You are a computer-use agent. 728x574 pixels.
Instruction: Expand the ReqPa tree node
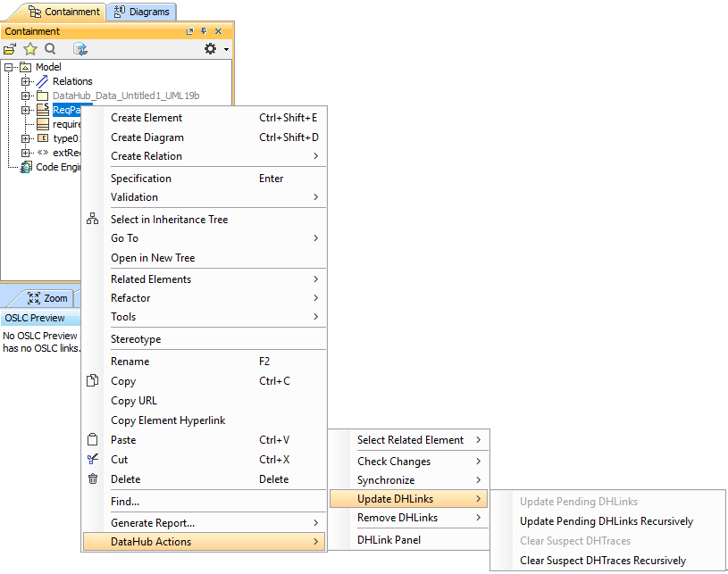point(25,110)
